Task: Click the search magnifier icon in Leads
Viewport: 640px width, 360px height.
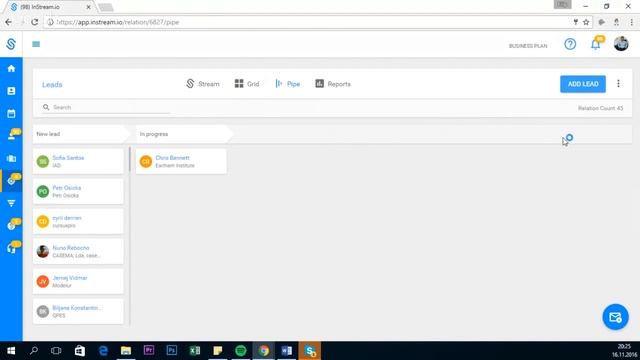Action: click(46, 107)
